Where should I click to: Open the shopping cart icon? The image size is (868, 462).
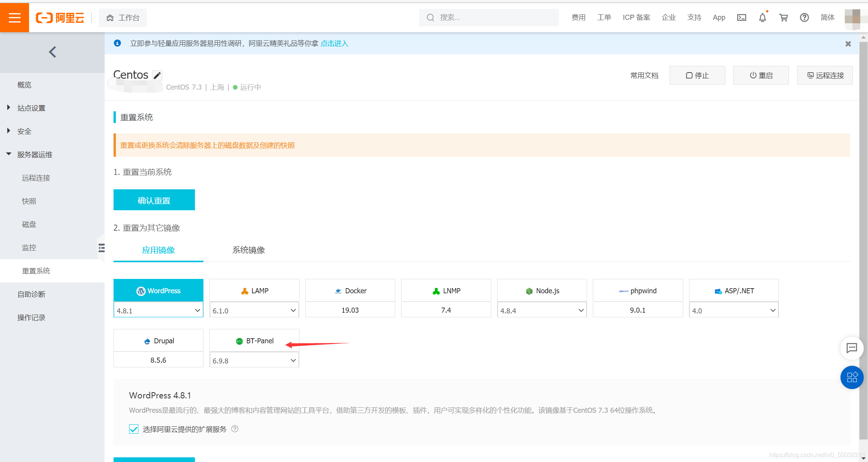(x=783, y=17)
